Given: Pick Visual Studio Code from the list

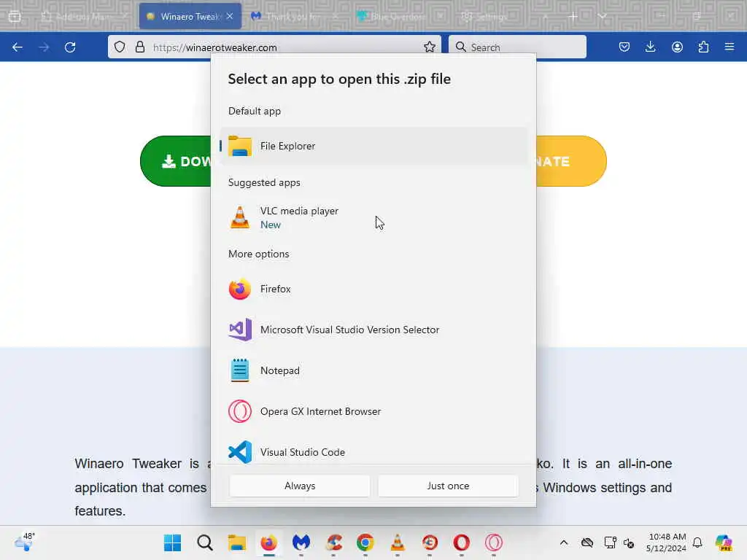Looking at the screenshot, I should pos(373,451).
